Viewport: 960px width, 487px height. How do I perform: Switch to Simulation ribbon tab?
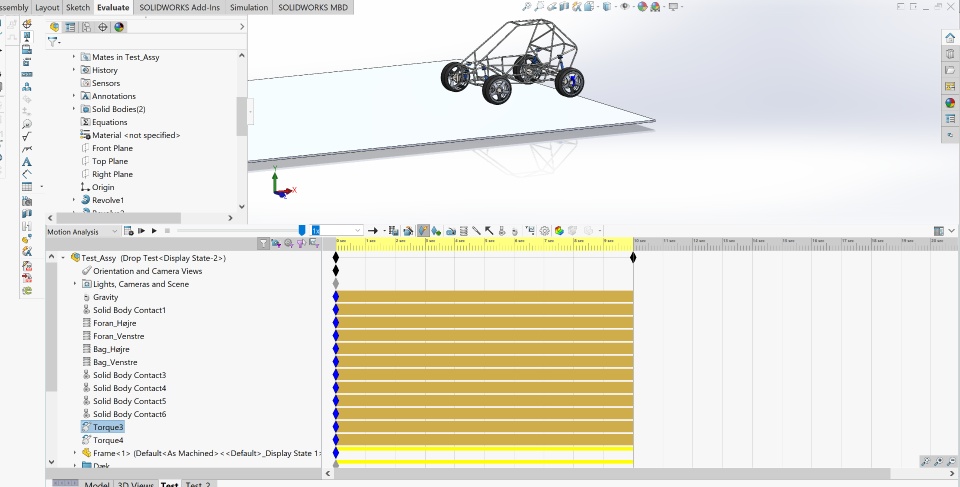pyautogui.click(x=249, y=7)
